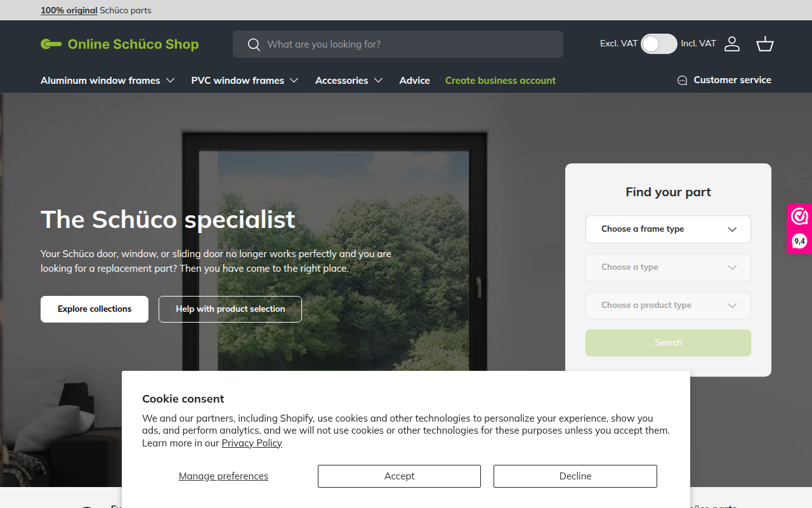812x508 pixels.
Task: Open the Choose a type dropdown
Action: tap(668, 267)
